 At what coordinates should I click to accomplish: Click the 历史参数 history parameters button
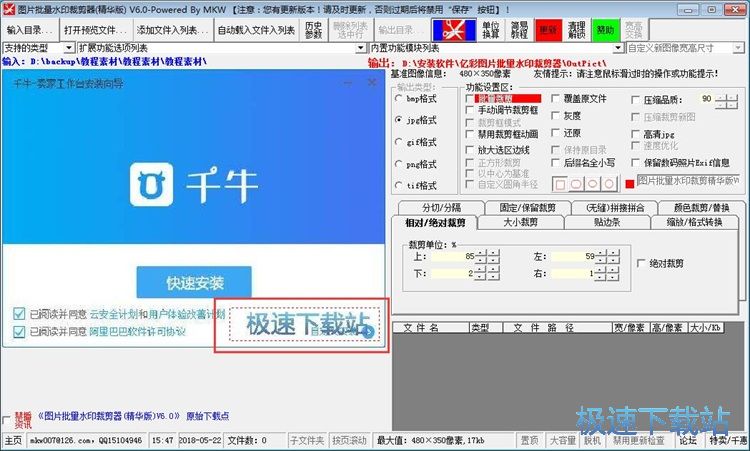[313, 30]
